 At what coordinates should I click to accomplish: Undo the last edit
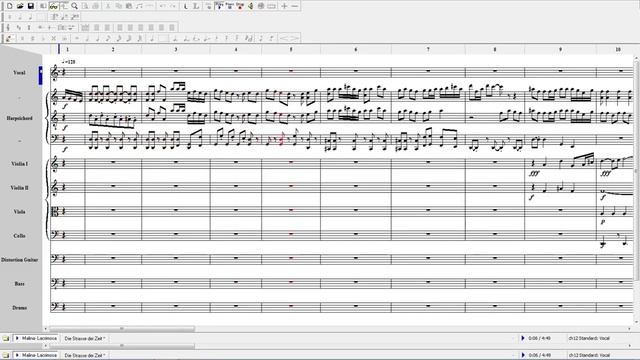(x=162, y=6)
